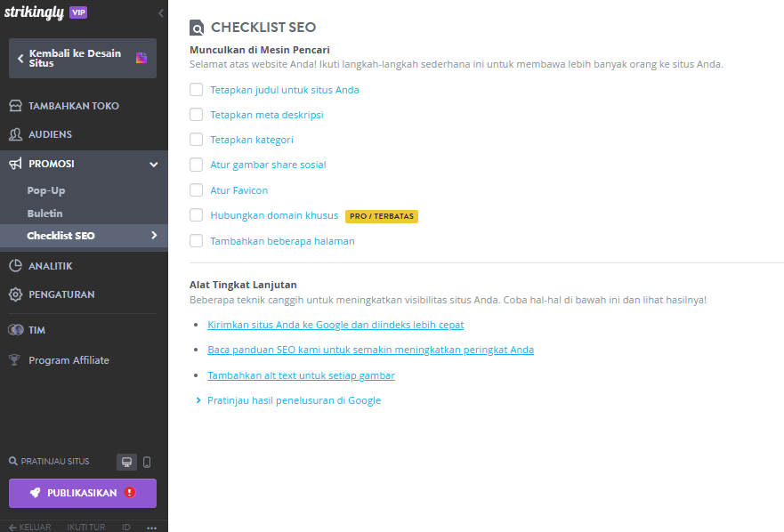Check the Tambahkan beberapa halaman box
The image size is (784, 532).
tap(196, 241)
